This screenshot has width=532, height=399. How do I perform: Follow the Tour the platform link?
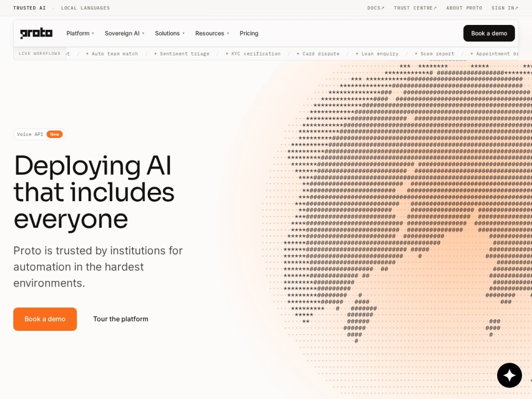120,319
